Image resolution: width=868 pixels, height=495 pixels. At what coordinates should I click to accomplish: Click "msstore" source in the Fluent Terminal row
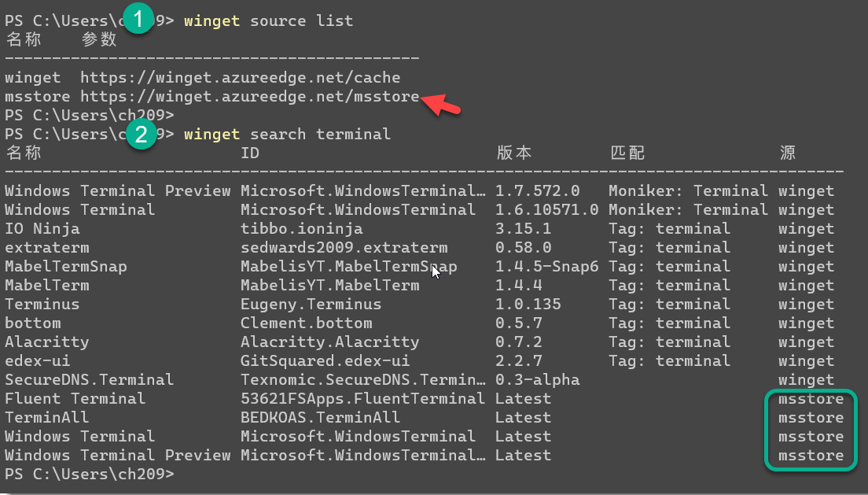point(811,398)
